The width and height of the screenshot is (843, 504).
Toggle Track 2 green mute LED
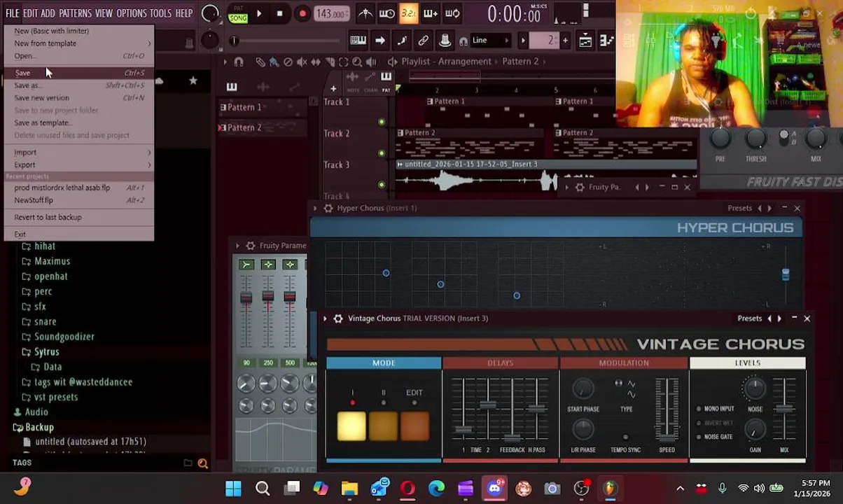click(382, 153)
